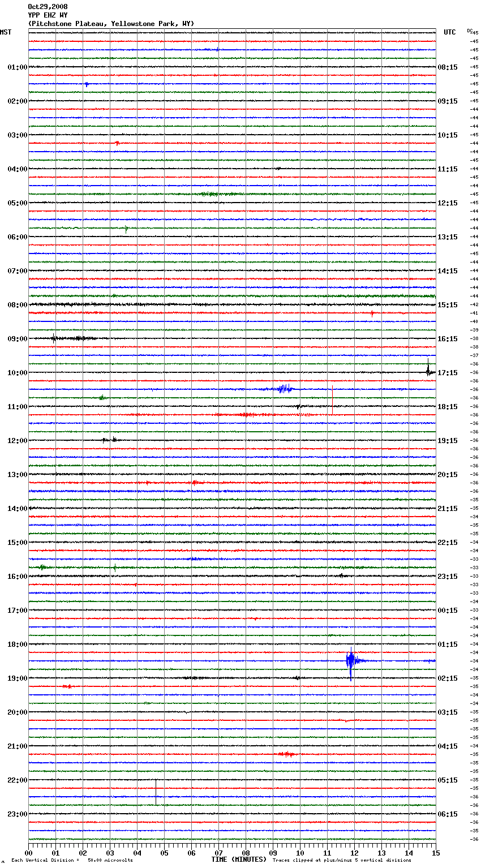
Task: Click the TIME (MINUTES) axis title
Action: [239, 860]
